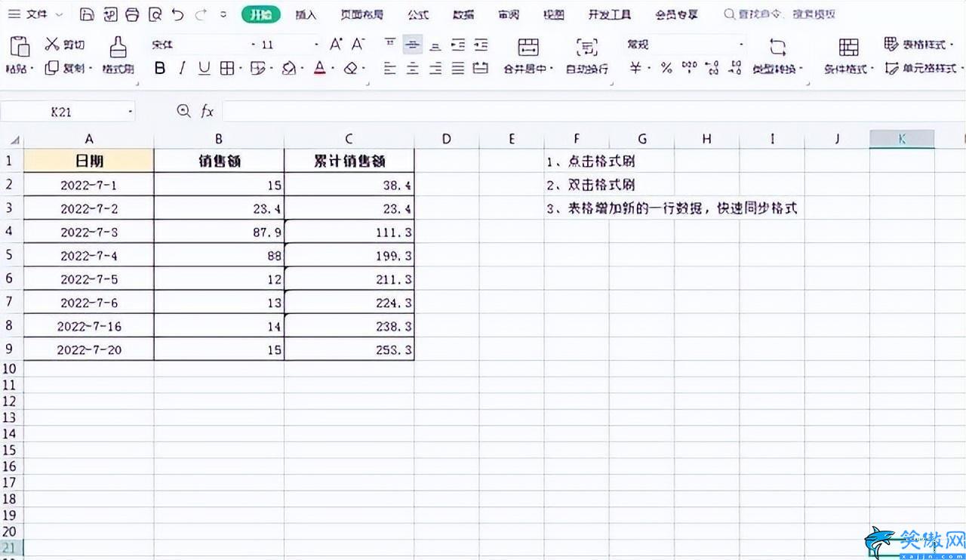Click the Save icon in quick access toolbar
Screen dimensions: 966x560
point(87,14)
